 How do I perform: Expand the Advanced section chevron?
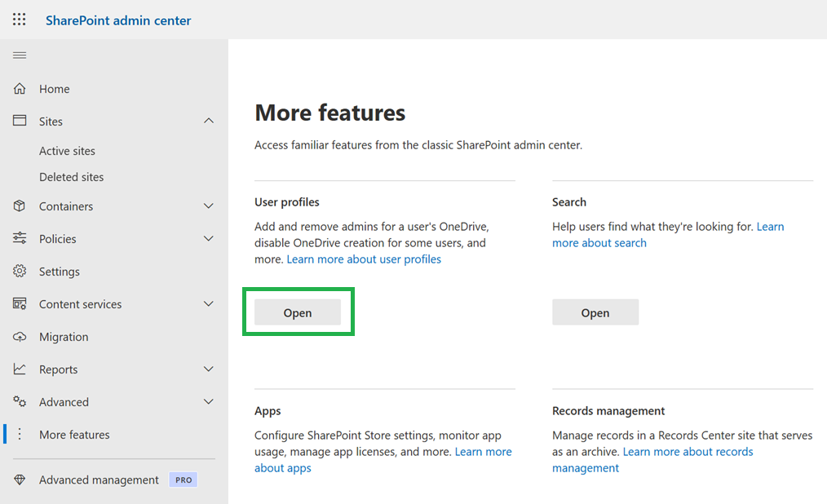209,402
